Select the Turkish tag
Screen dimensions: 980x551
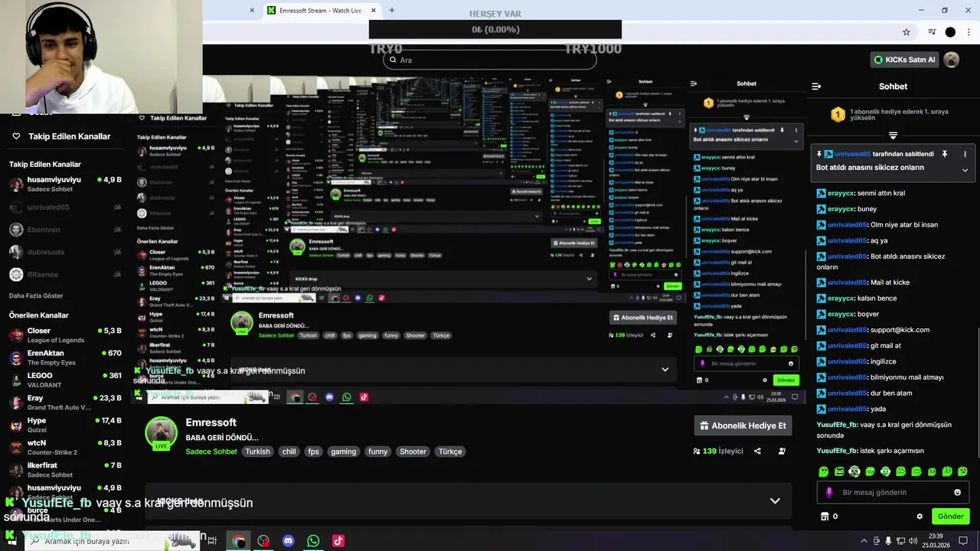click(257, 452)
